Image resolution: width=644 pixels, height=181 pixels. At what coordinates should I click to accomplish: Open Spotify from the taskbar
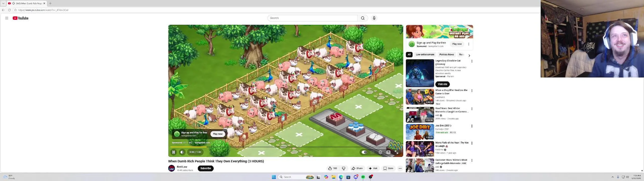coord(363,177)
